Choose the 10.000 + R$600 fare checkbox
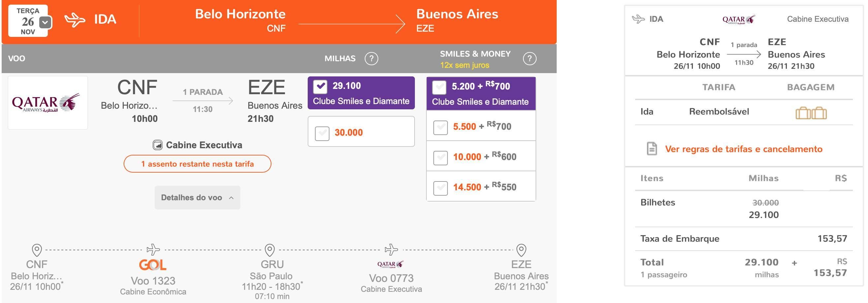The height and width of the screenshot is (303, 868). [x=440, y=157]
